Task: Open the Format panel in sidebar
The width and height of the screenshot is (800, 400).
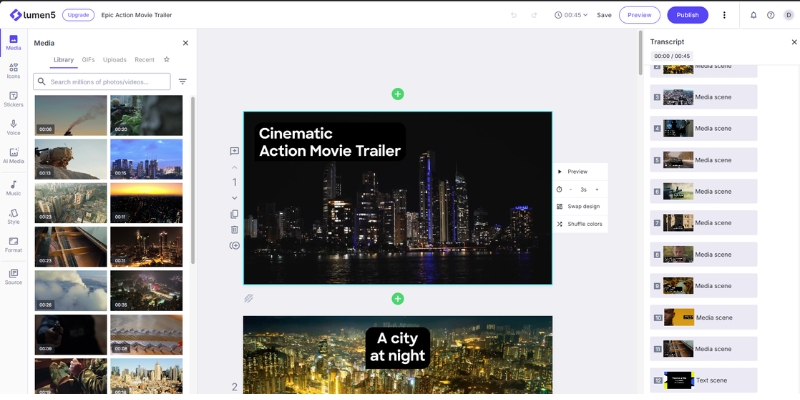Action: (13, 245)
